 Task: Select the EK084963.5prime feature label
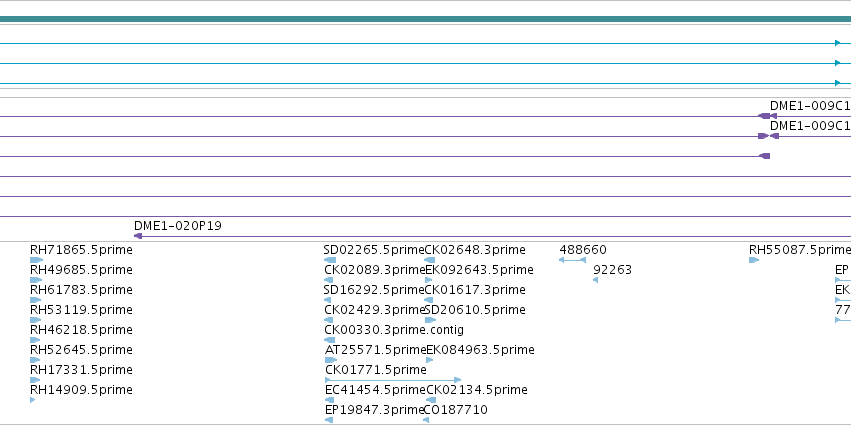[x=480, y=350]
